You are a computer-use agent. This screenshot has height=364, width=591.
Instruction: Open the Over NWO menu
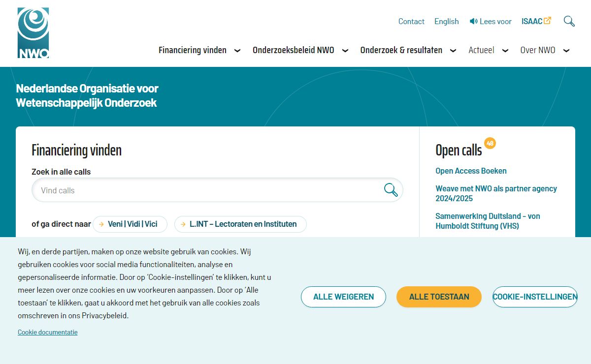(x=538, y=50)
